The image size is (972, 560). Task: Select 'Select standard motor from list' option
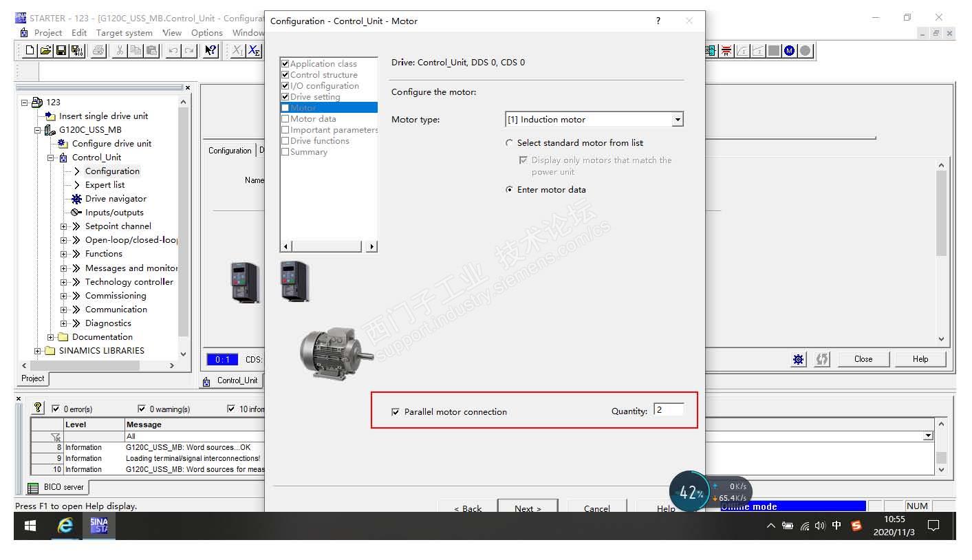(x=509, y=143)
